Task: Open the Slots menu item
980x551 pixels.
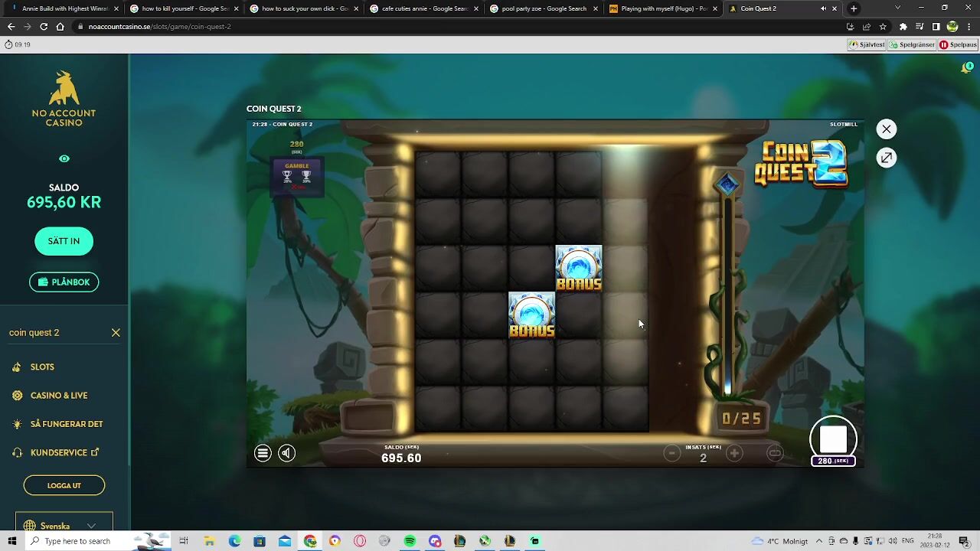Action: [x=42, y=367]
